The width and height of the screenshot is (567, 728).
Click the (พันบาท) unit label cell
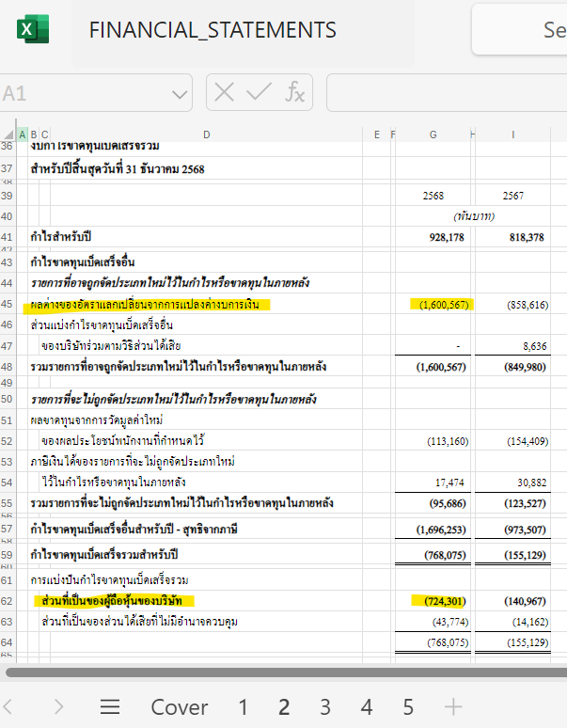pyautogui.click(x=474, y=216)
